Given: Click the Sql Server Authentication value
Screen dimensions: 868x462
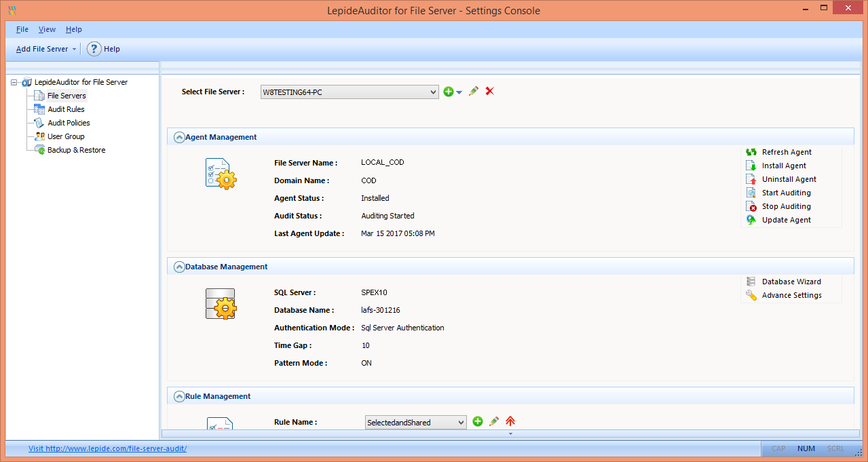Looking at the screenshot, I should coord(402,328).
